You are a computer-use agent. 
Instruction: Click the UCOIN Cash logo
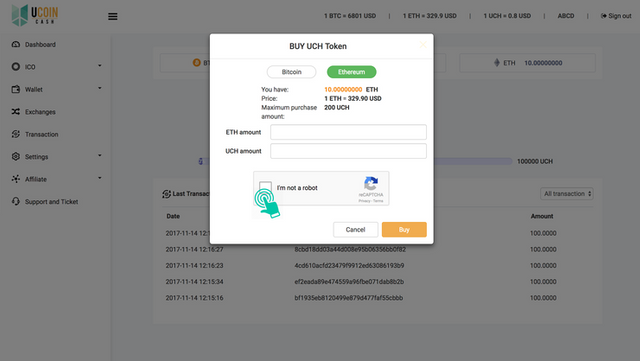[35, 15]
